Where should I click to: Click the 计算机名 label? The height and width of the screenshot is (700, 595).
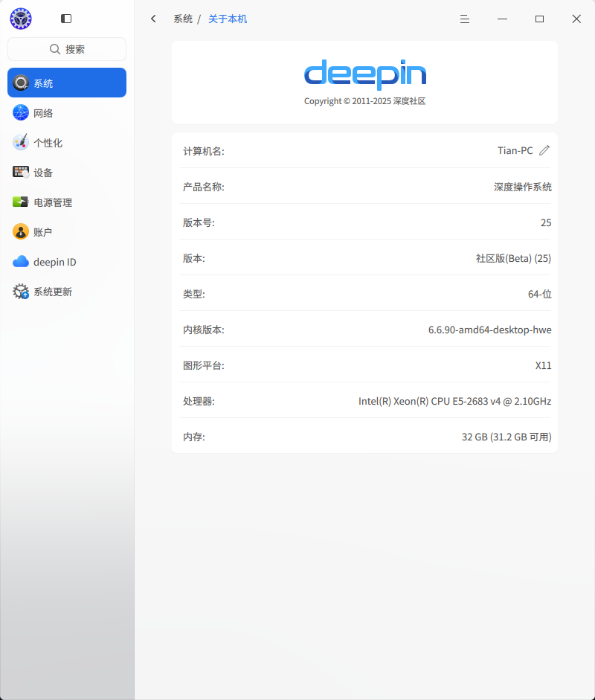[204, 151]
